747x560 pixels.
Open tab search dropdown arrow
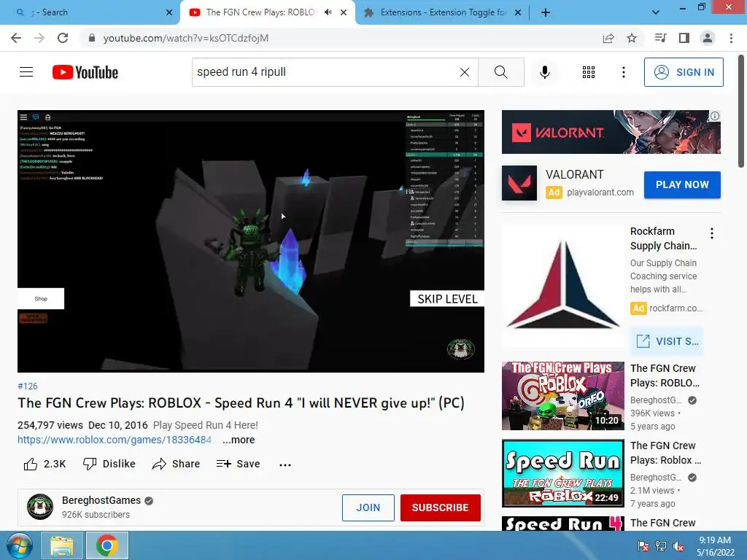[656, 12]
